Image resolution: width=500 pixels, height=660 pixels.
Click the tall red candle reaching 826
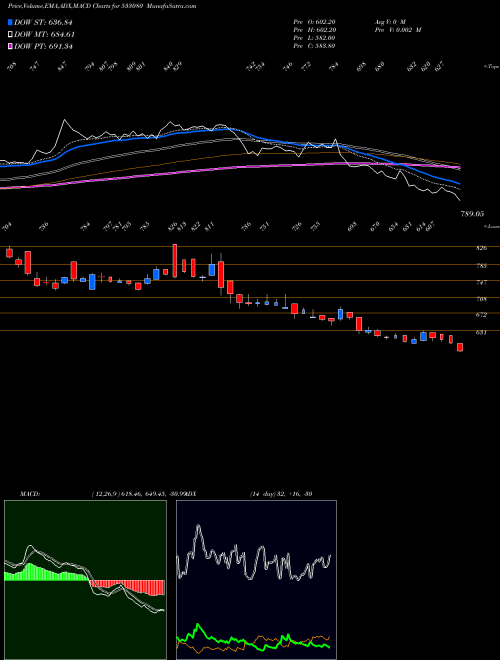174,261
